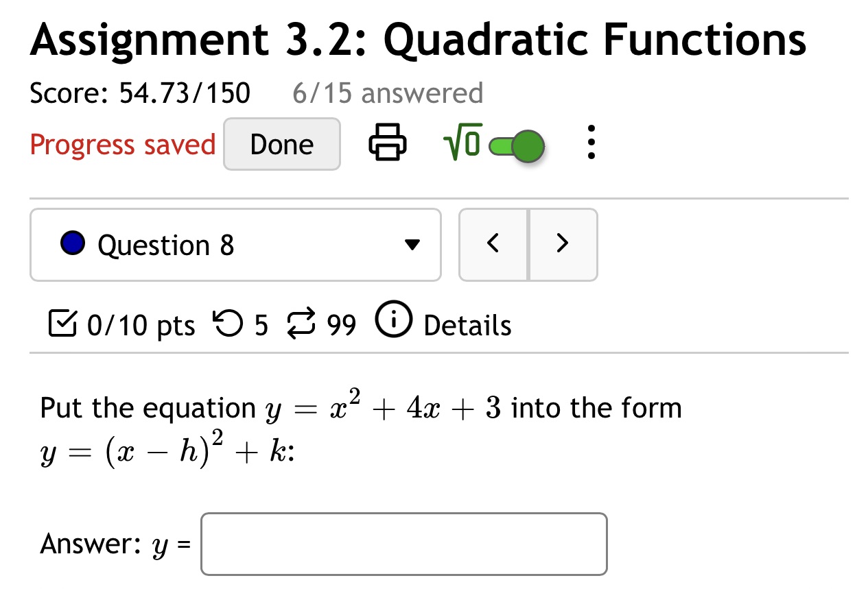
Task: Go to the previous question
Action: tap(493, 244)
